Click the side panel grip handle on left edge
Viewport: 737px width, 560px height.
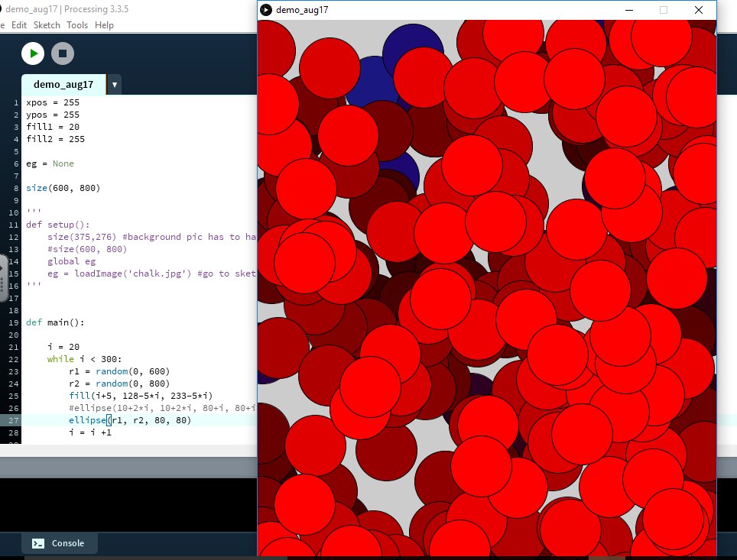[x=2, y=279]
